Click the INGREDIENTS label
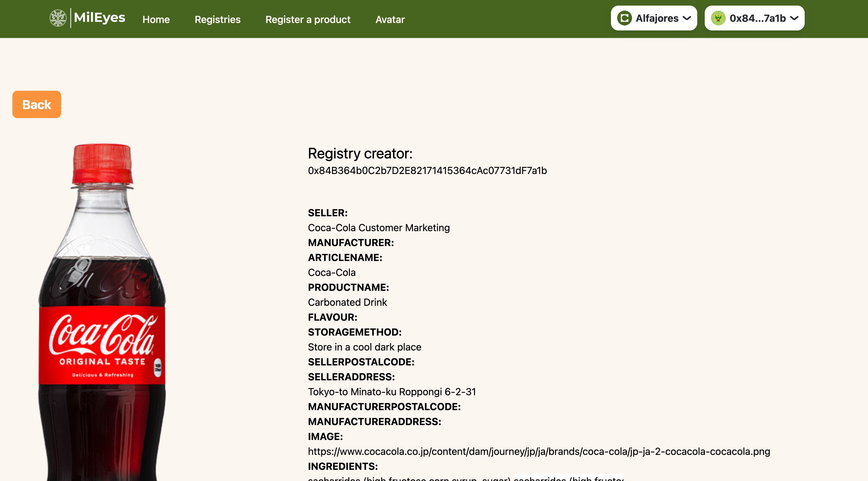The image size is (868, 481). (x=343, y=466)
